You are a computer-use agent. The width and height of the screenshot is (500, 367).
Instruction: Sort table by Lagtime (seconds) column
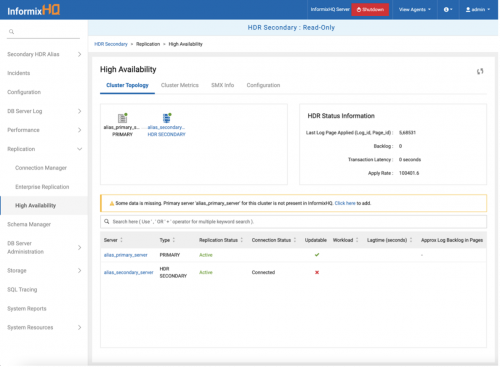tap(411, 240)
